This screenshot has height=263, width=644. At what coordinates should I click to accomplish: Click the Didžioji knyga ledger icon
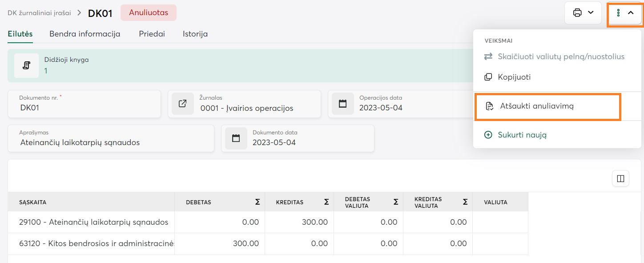point(26,65)
